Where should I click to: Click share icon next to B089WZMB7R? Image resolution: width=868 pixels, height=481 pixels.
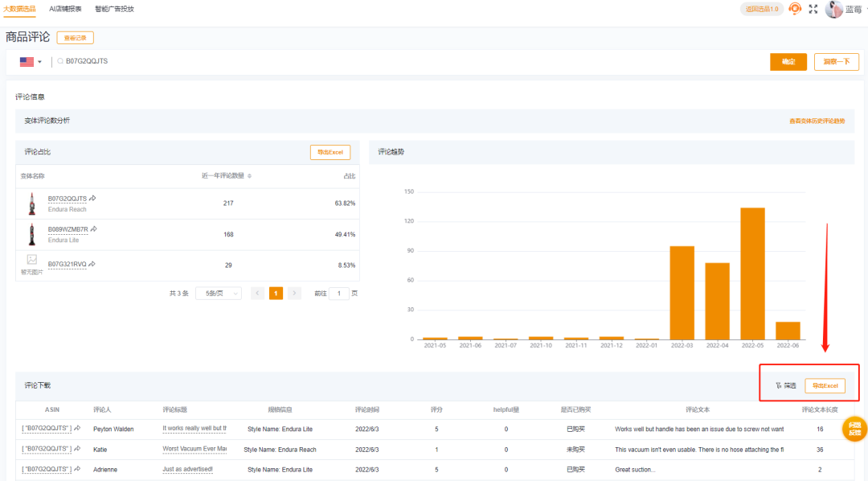click(x=93, y=229)
